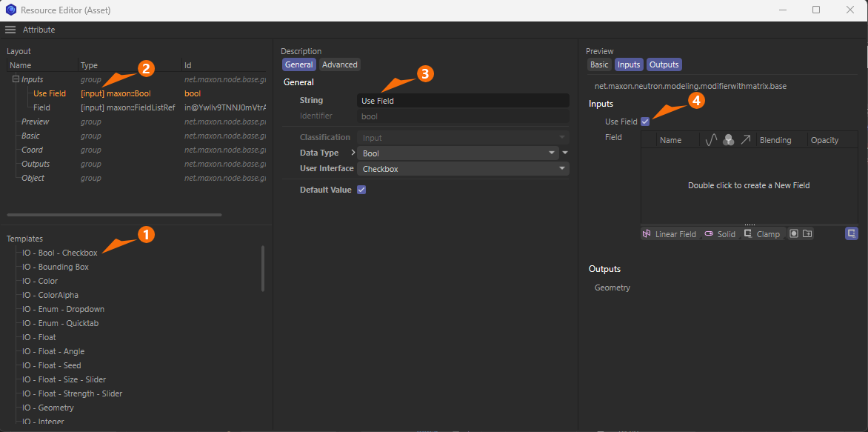Toggle the Outputs preview tab
The height and width of the screenshot is (432, 868).
[x=664, y=64]
